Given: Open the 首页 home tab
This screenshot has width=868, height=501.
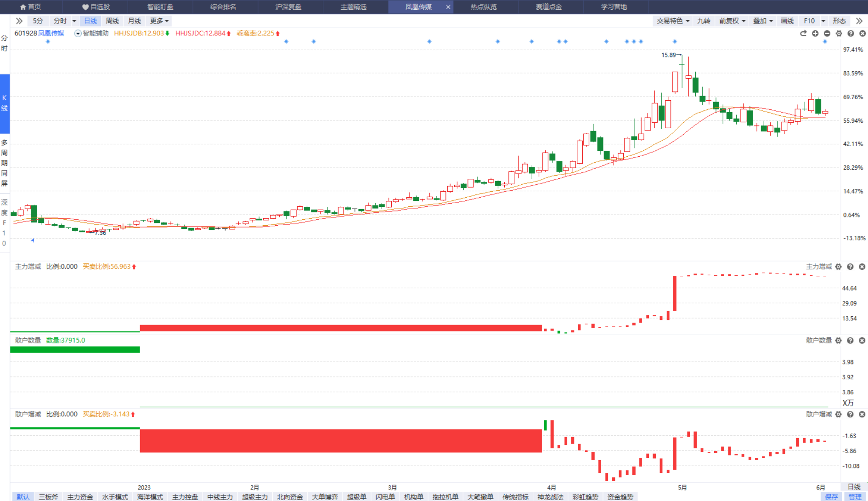Looking at the screenshot, I should [x=31, y=7].
